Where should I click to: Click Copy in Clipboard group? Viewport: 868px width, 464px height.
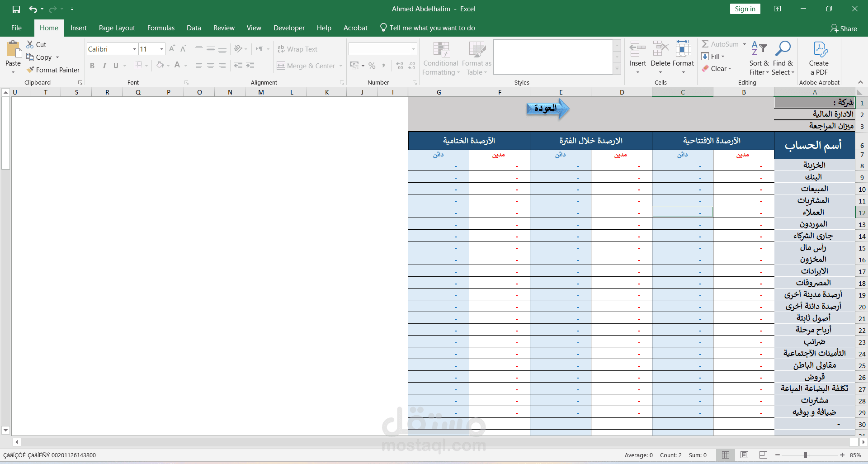pyautogui.click(x=39, y=57)
